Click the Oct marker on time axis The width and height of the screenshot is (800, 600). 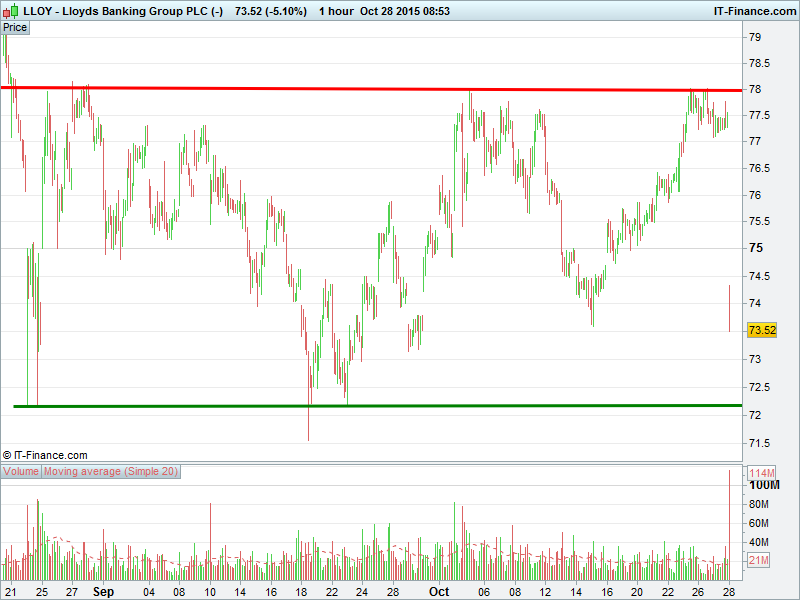tap(439, 591)
